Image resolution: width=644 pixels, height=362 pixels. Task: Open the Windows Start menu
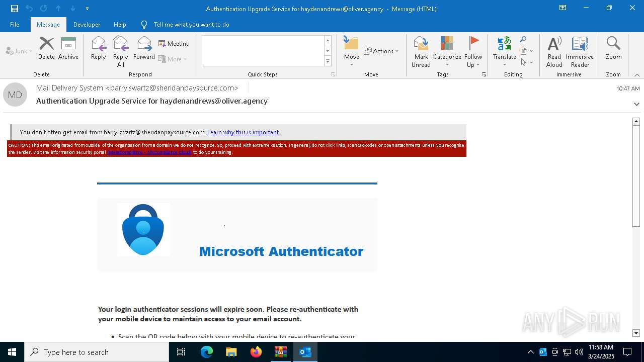(12, 352)
